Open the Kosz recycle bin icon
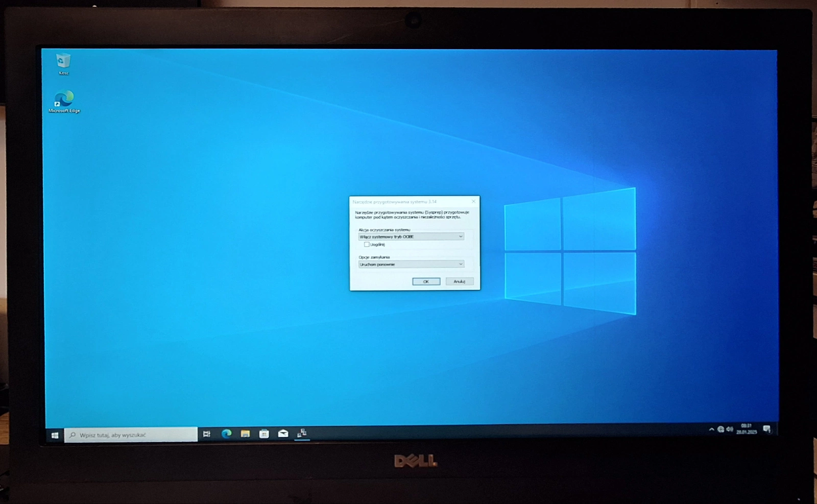Image resolution: width=817 pixels, height=504 pixels. pos(63,62)
